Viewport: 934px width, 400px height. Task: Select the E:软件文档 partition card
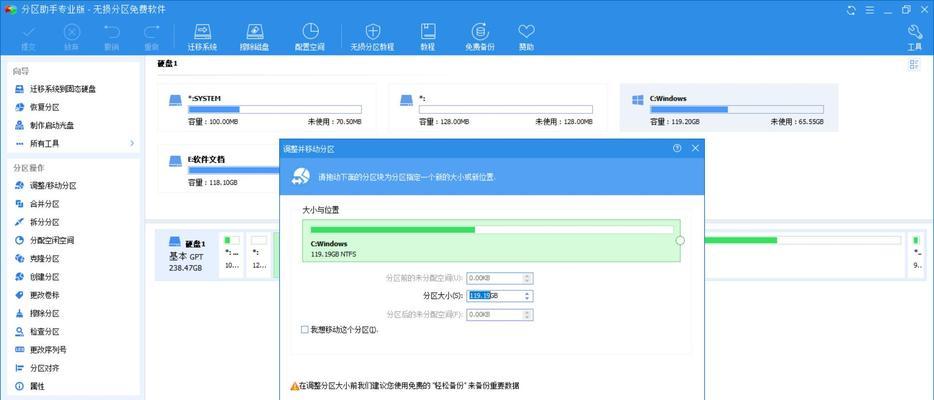219,168
